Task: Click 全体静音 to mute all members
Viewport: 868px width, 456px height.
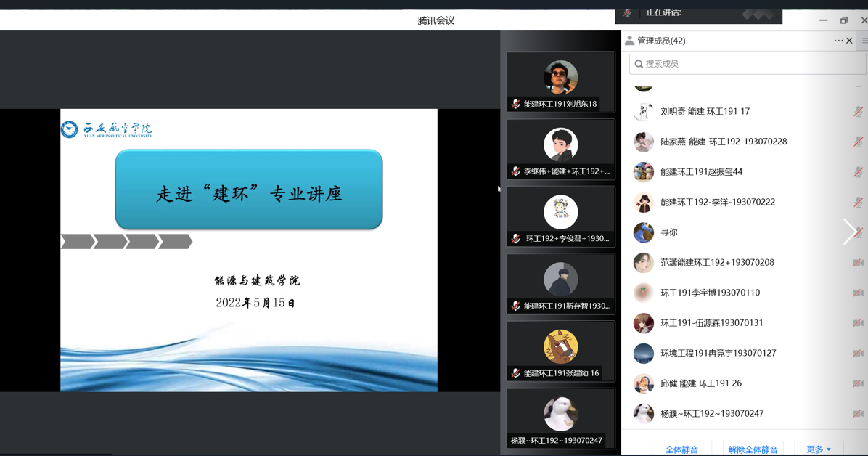Action: [681, 449]
